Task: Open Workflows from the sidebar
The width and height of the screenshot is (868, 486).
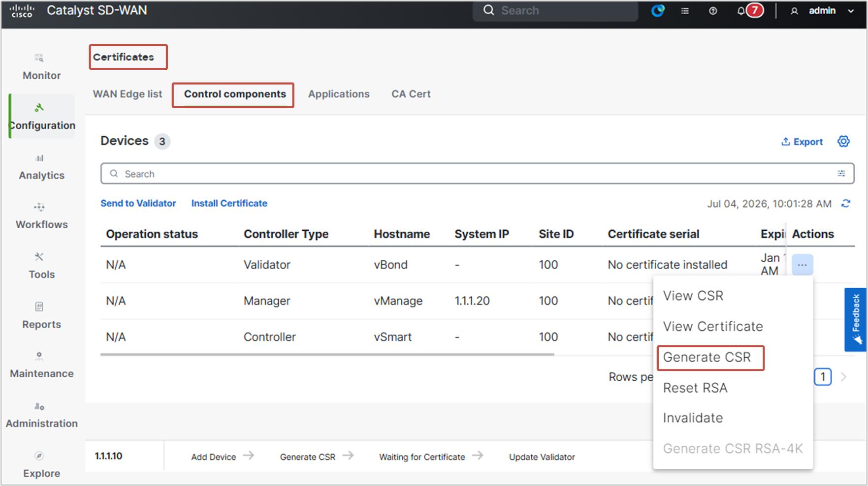Action: [41, 216]
